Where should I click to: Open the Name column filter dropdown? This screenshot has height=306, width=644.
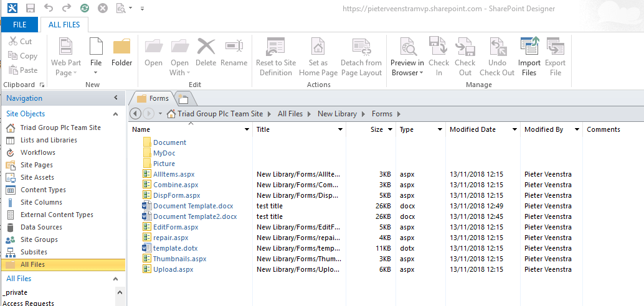click(x=247, y=129)
